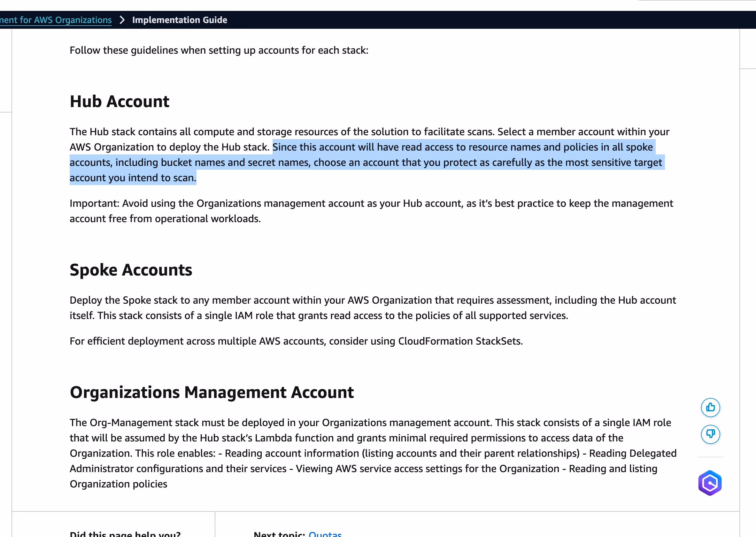Image resolution: width=756 pixels, height=537 pixels.
Task: Click 'The Hub stack contains' opening sentence
Action: (281, 132)
